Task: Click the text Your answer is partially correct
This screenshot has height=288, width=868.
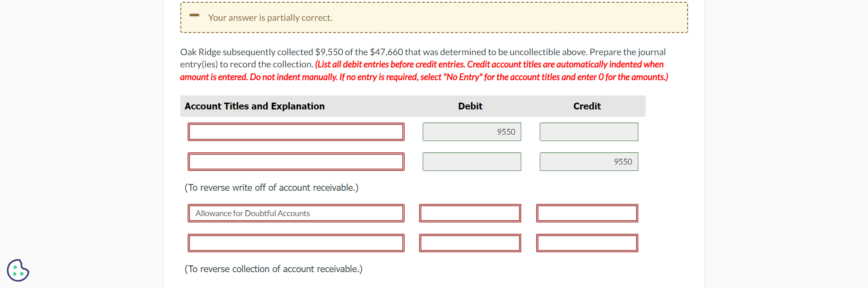Action: coord(270,18)
